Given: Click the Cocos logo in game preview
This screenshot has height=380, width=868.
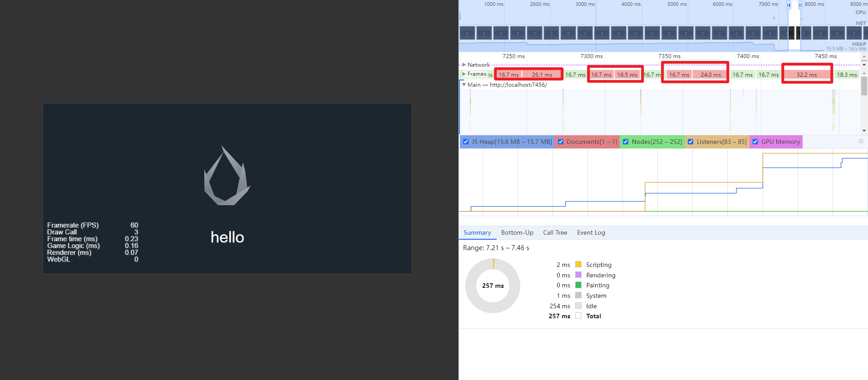Looking at the screenshot, I should tap(227, 176).
